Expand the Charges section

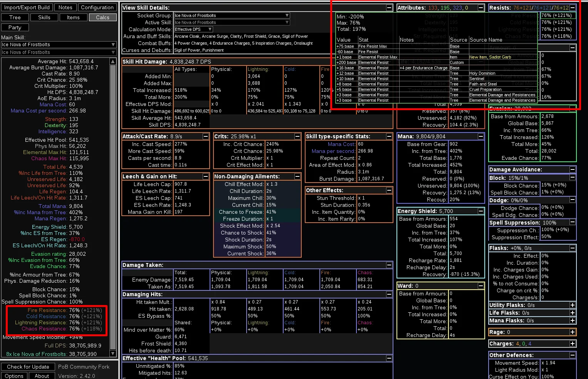pos(573,344)
